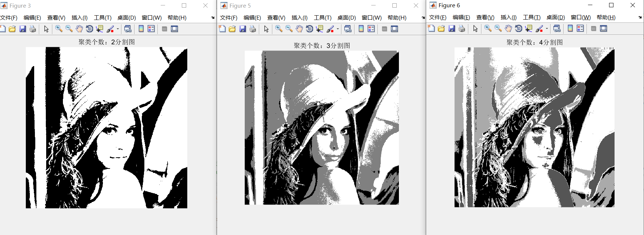This screenshot has height=235, width=644.
Task: Select Brush tool in Figure 3
Action: pyautogui.click(x=110, y=29)
